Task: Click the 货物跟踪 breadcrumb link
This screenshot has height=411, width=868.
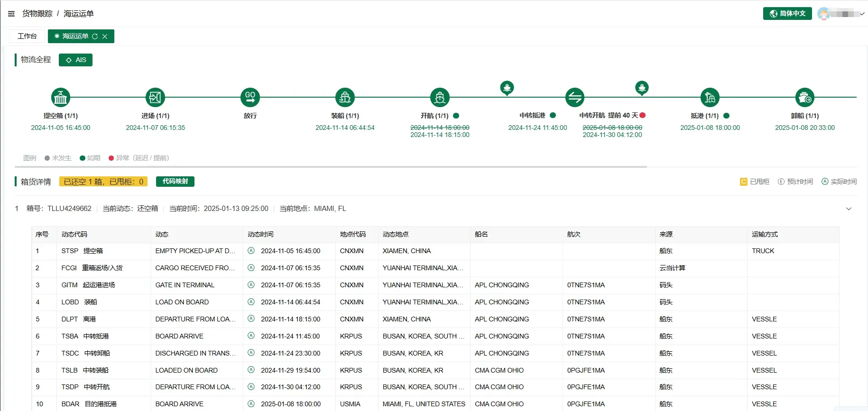Action: (x=37, y=14)
